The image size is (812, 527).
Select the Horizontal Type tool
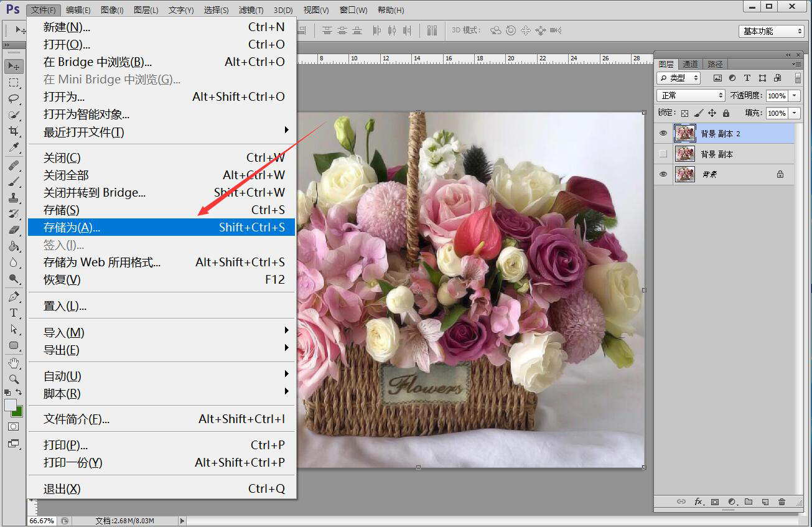[x=14, y=313]
